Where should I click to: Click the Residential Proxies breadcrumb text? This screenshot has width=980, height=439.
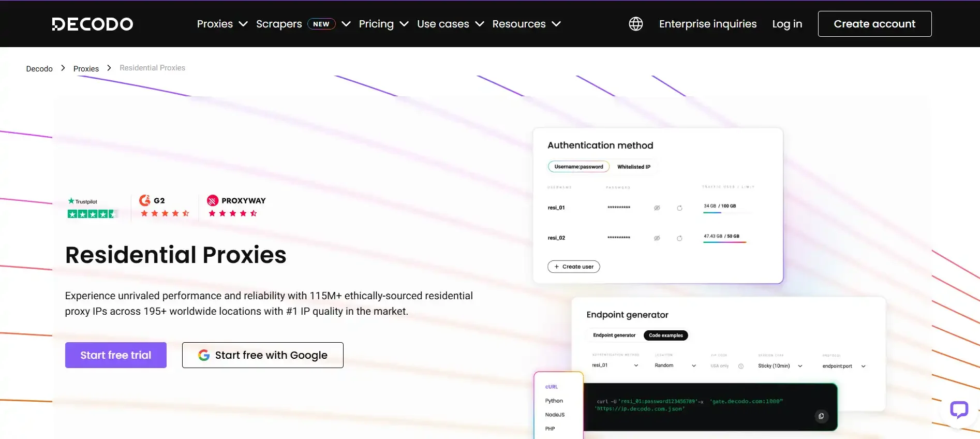152,68
